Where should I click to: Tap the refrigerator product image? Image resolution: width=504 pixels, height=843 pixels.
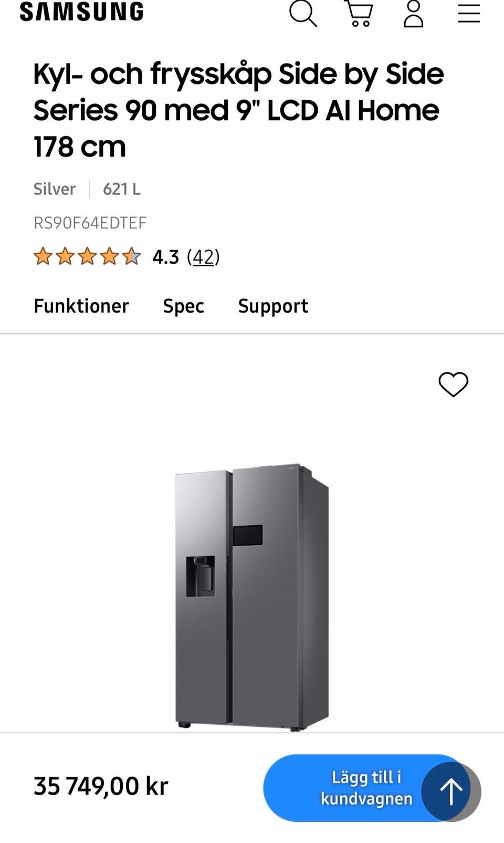(x=252, y=596)
